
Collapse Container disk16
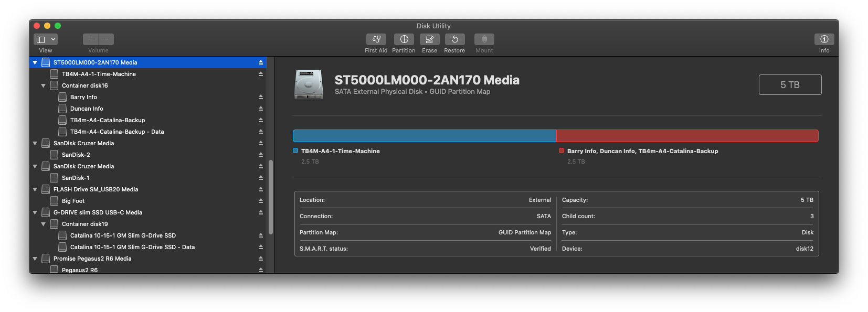pos(44,85)
